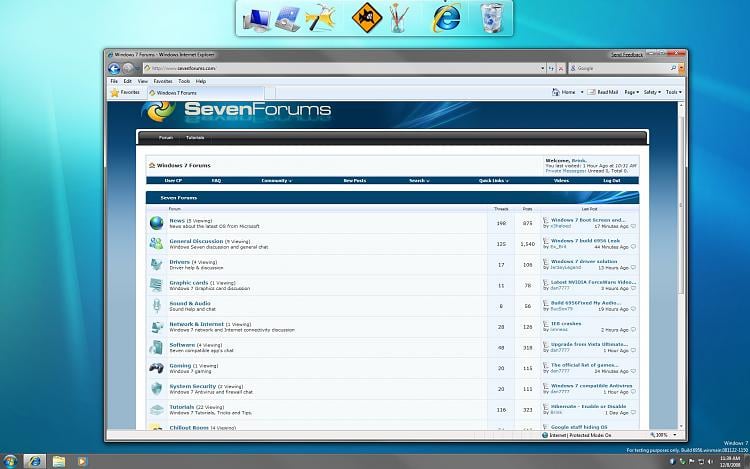This screenshot has height=469, width=750.
Task: Open 'Windows 7 build 6956 Leak' thread
Action: click(585, 241)
